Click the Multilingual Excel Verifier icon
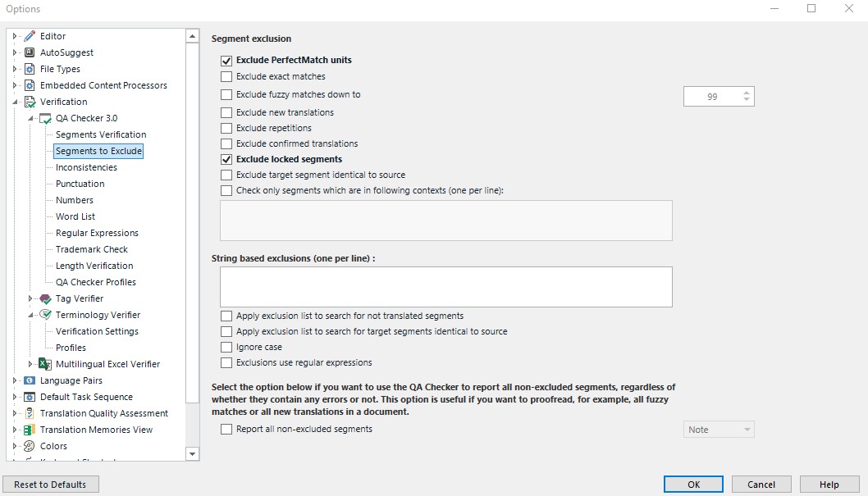The height and width of the screenshot is (496, 868). 46,364
